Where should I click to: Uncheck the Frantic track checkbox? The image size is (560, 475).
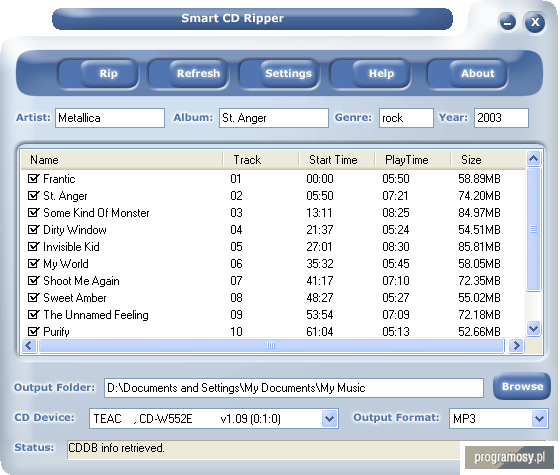point(33,178)
